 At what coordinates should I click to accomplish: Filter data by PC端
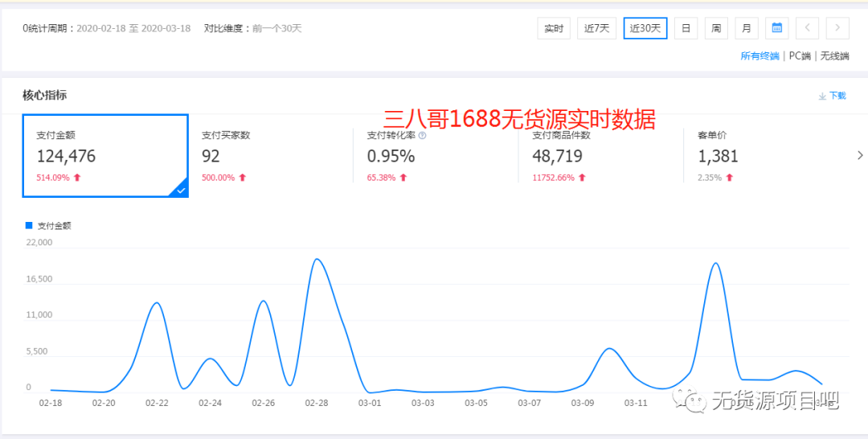(x=800, y=56)
